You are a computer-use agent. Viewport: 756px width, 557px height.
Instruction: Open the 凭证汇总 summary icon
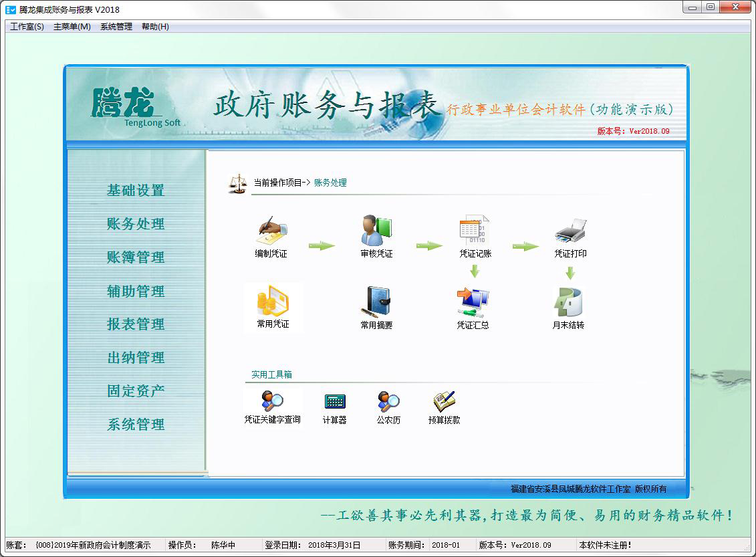(473, 302)
